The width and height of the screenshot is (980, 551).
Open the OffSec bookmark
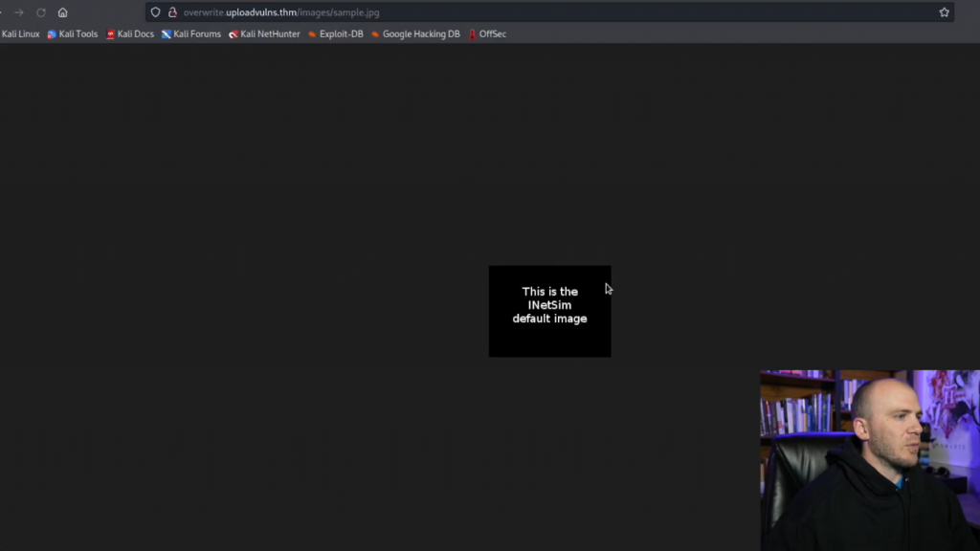click(x=487, y=34)
